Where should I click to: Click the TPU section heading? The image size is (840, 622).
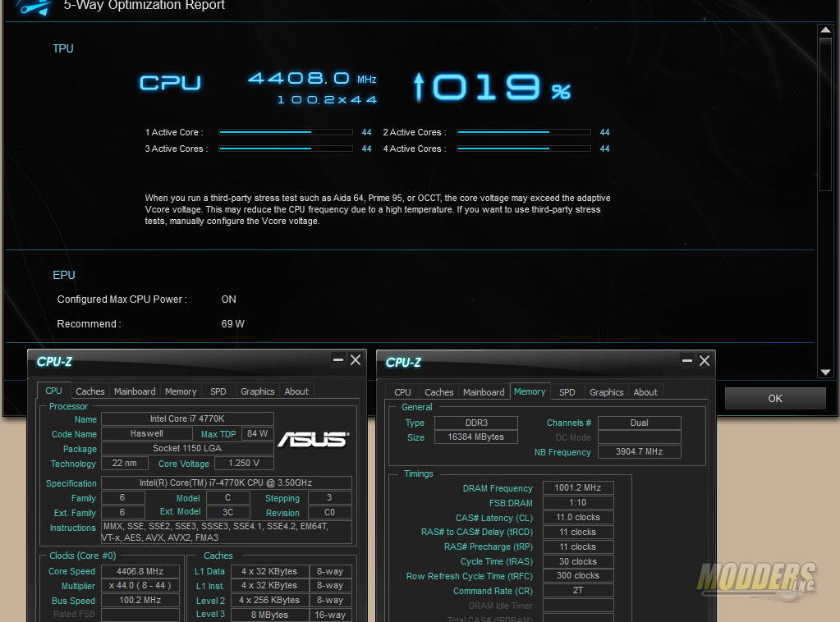click(x=63, y=48)
